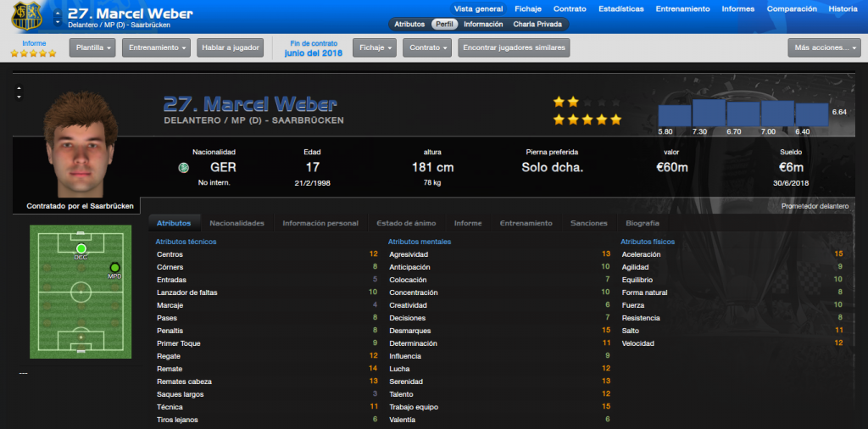Select the DCC position marker on the pitch
868x429 pixels.
click(81, 248)
